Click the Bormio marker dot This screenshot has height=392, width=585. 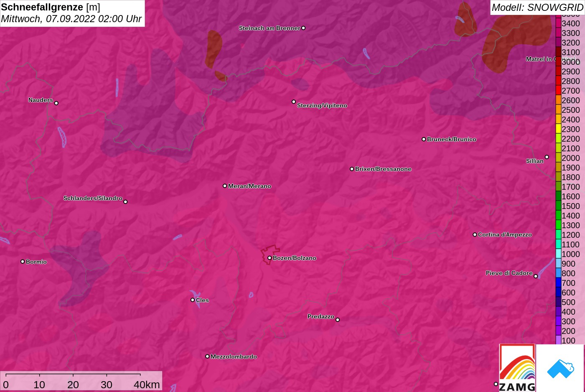click(23, 262)
